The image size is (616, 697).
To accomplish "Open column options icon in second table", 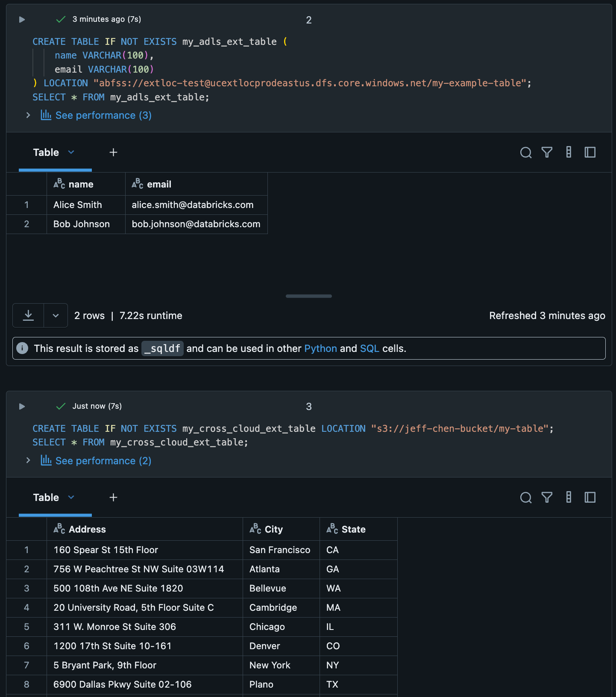I will pos(569,498).
